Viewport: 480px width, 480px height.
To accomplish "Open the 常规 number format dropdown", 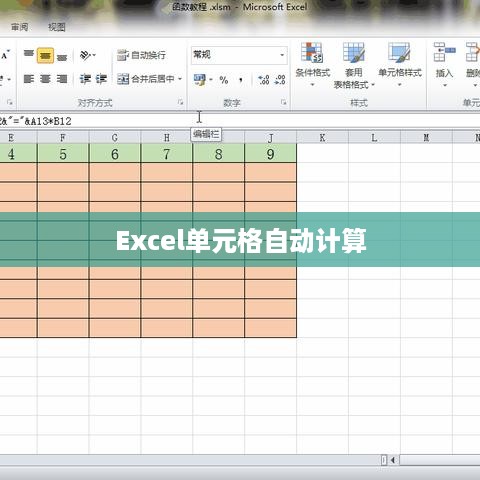I will click(x=282, y=55).
